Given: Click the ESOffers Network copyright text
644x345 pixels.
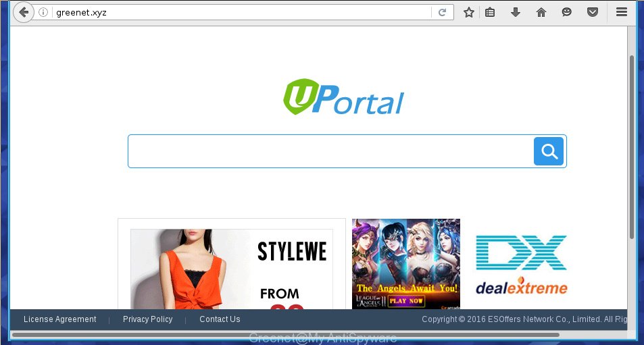Looking at the screenshot, I should pyautogui.click(x=524, y=319).
